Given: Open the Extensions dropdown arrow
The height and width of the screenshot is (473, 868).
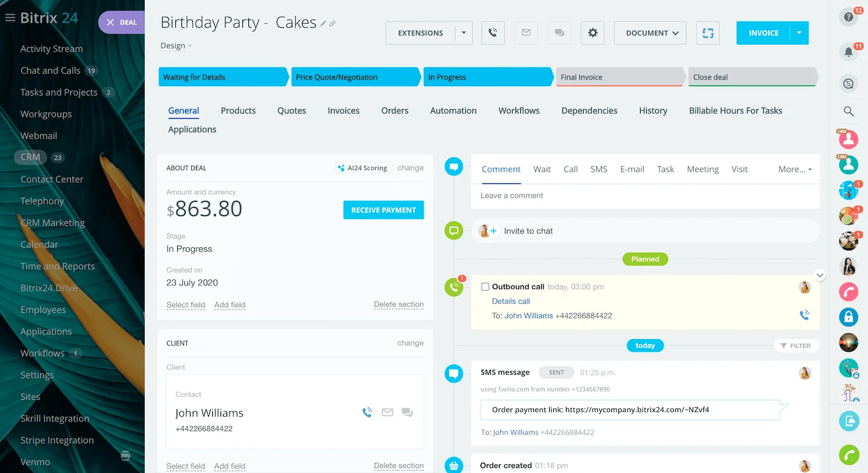Looking at the screenshot, I should [x=464, y=33].
